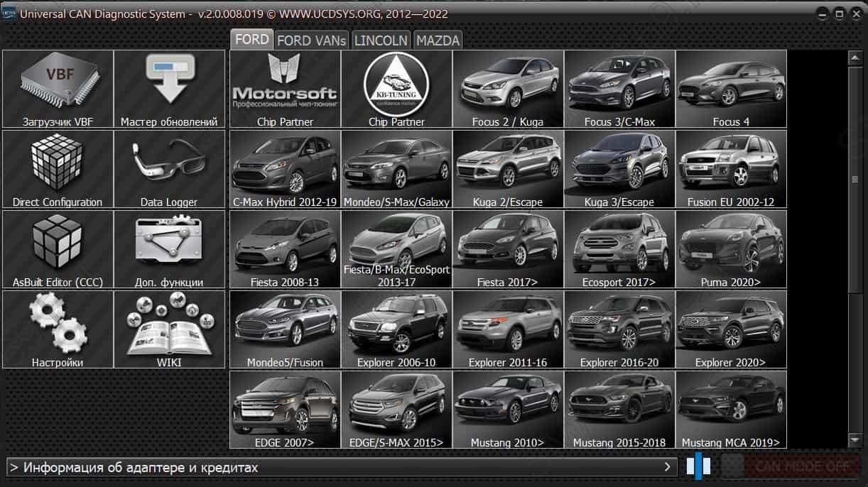
Task: Pick the Kuga 3/Escape model
Action: 619,169
